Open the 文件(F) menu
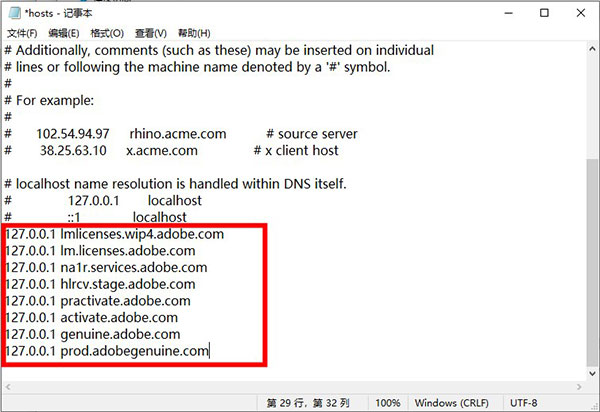The height and width of the screenshot is (412, 600). [22, 33]
